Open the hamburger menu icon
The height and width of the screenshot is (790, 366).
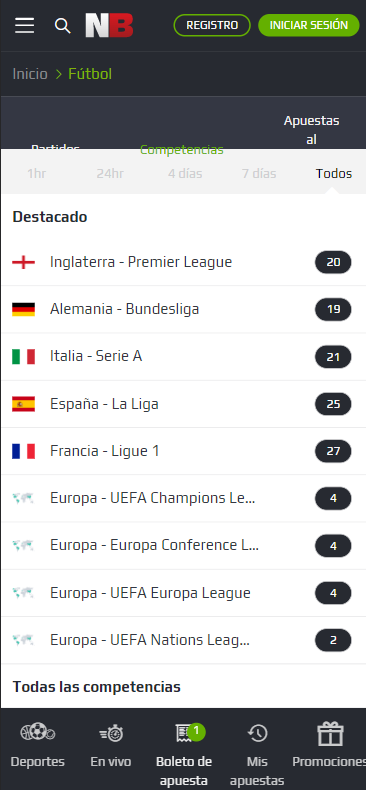coord(24,26)
